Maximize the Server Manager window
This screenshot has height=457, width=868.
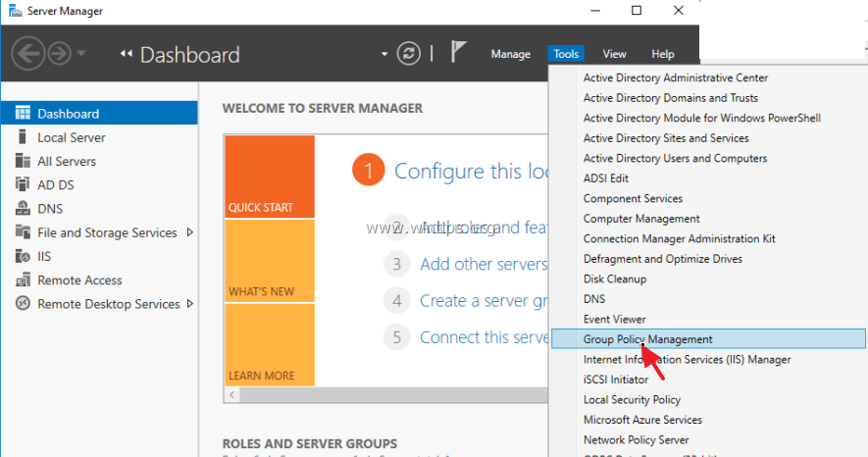click(x=637, y=11)
